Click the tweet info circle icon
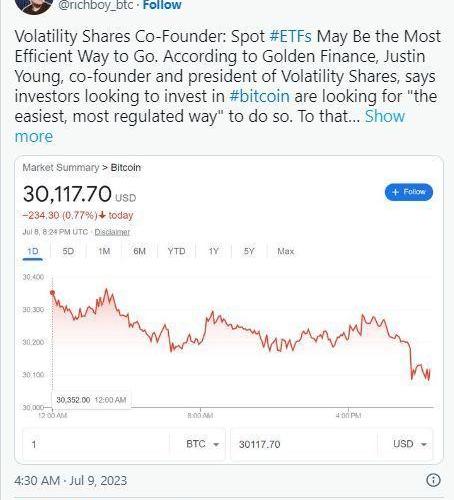The width and height of the screenshot is (454, 500). point(433,480)
